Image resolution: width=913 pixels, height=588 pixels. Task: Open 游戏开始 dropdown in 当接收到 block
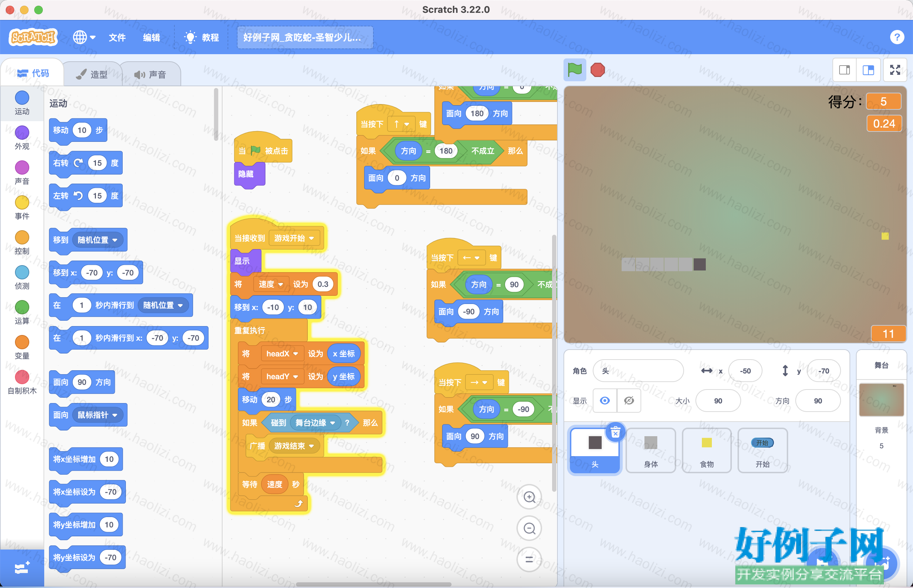(x=294, y=238)
